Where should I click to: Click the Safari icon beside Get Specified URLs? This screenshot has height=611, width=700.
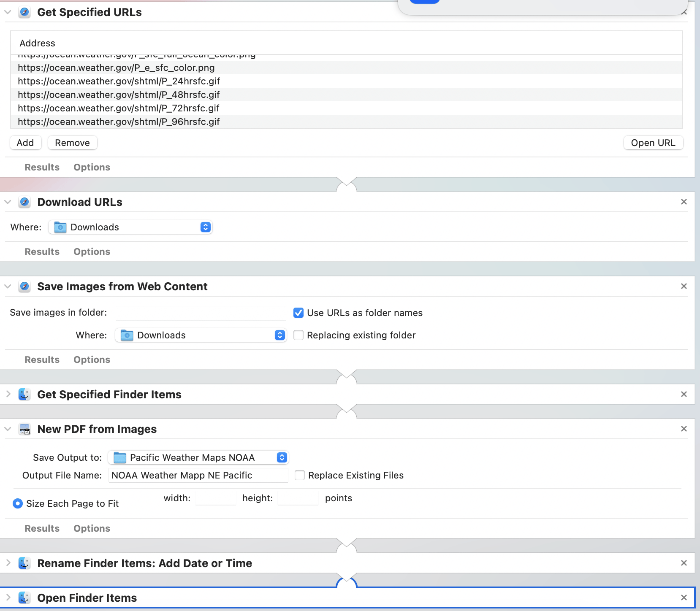click(24, 12)
